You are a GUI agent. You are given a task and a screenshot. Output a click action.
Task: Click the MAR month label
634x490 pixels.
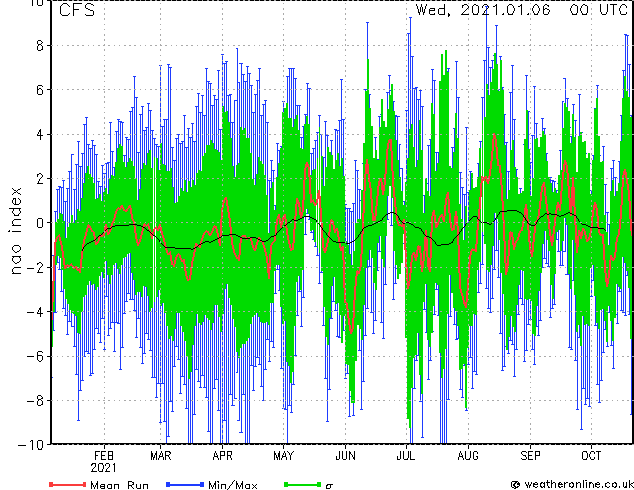point(161,456)
